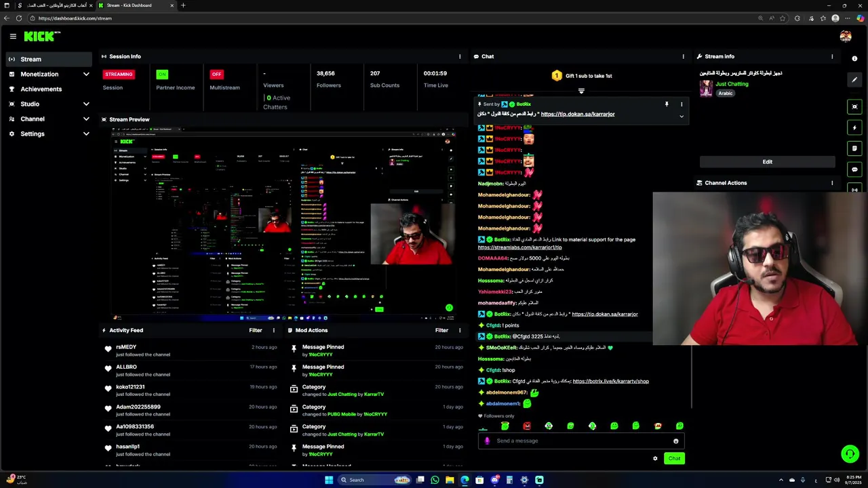Open WhatsApp from the taskbar
Image resolution: width=868 pixels, height=488 pixels.
[435, 480]
